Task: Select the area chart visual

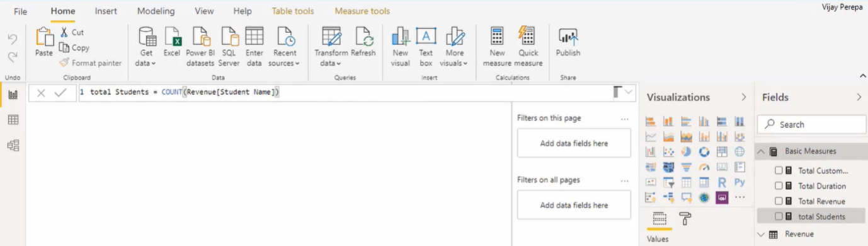Action: click(x=668, y=137)
